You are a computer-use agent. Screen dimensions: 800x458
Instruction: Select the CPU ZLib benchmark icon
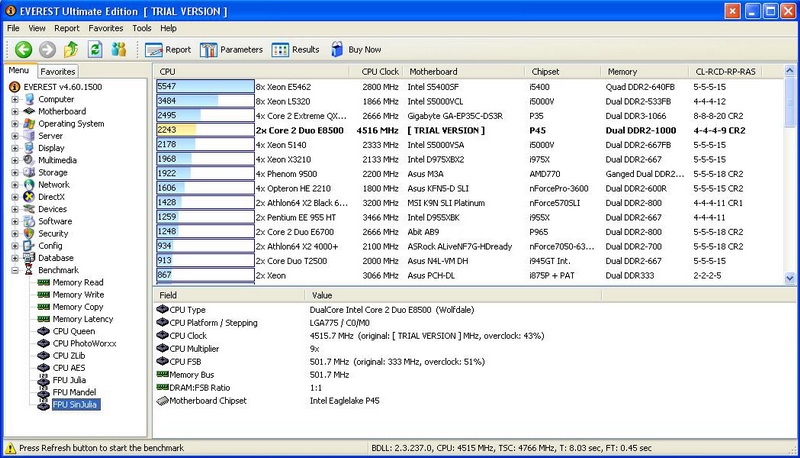click(44, 355)
